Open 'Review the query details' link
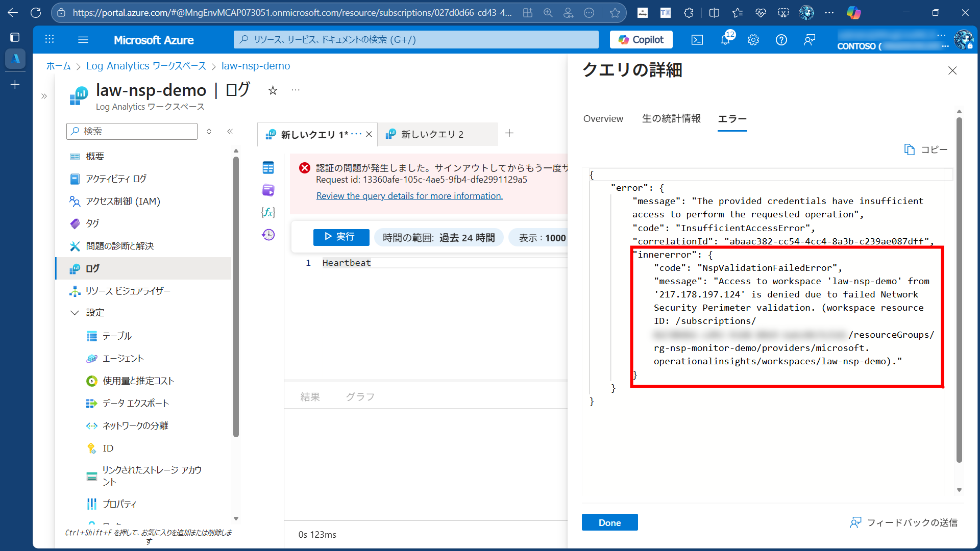Screen dimensions: 980x551 (x=409, y=195)
